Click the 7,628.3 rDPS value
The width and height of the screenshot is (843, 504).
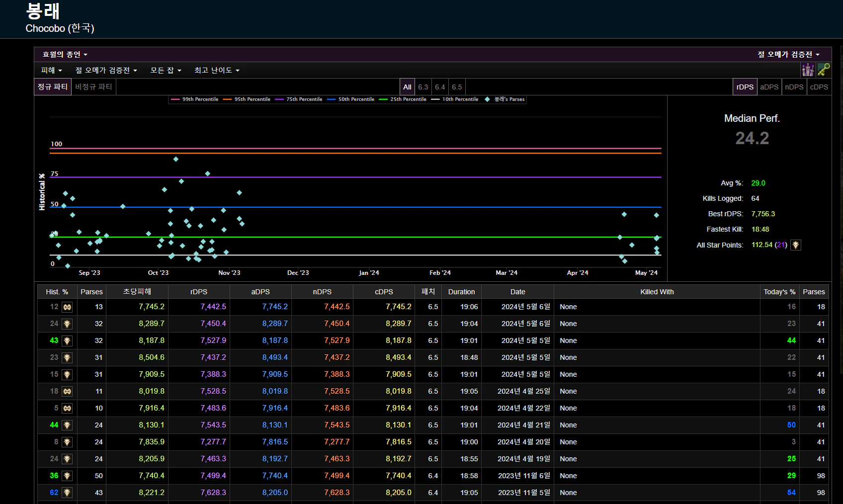pyautogui.click(x=213, y=493)
